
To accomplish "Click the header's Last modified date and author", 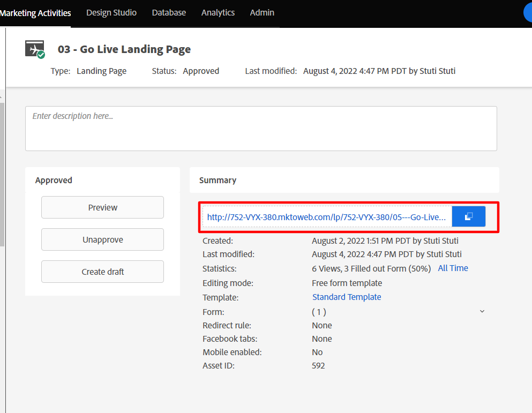I will (x=379, y=71).
